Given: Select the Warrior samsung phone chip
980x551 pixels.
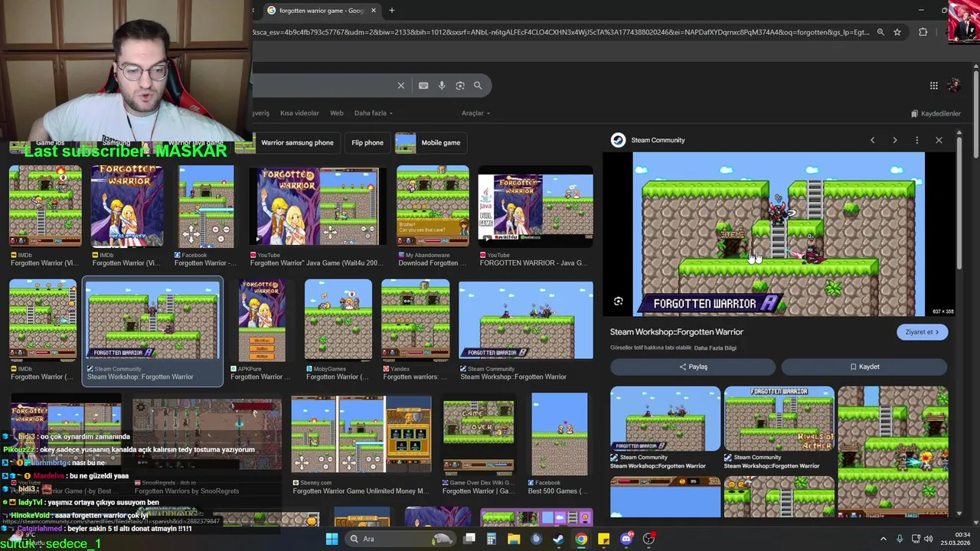Looking at the screenshot, I should 297,142.
